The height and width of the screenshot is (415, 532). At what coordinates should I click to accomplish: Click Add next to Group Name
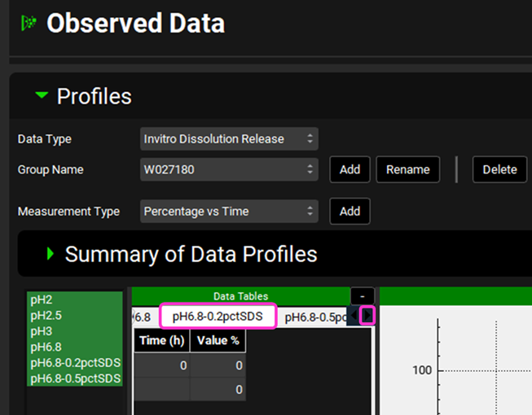tap(350, 169)
